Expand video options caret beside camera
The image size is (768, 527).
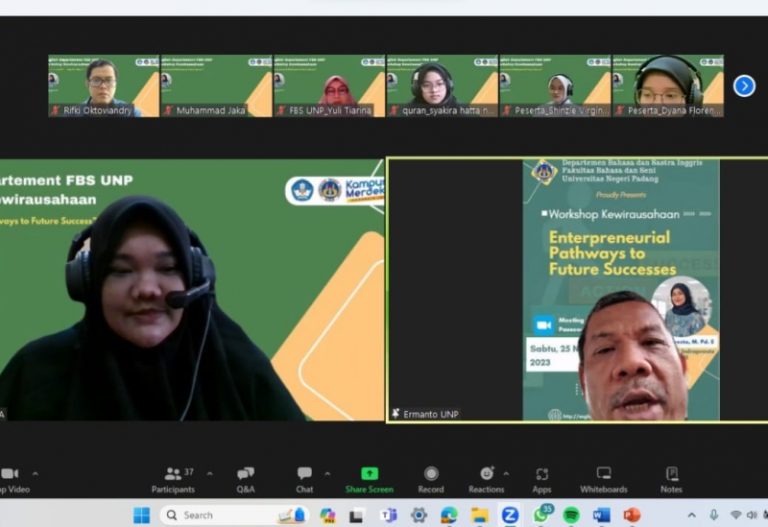[x=35, y=474]
